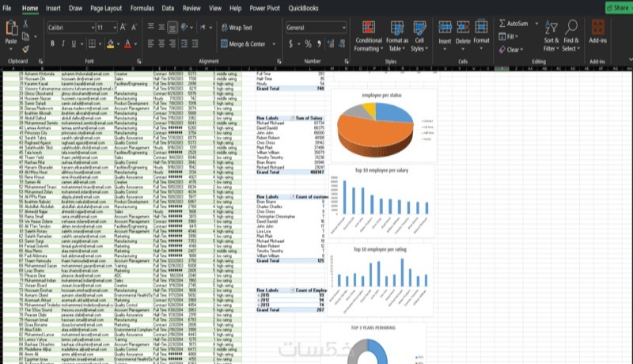Switch to the Page Layout tab

pos(106,8)
